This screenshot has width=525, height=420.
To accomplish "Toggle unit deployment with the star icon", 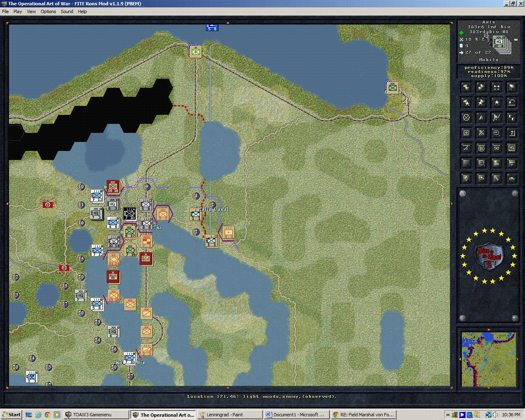I will [496, 102].
